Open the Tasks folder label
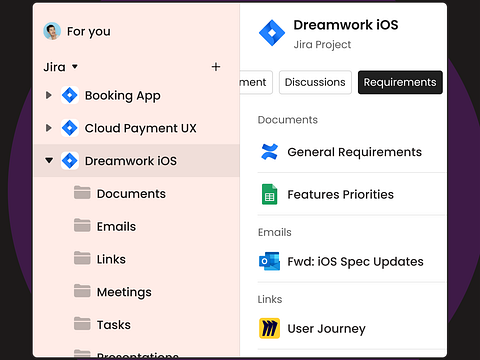Viewport: 480px width, 360px height. (114, 325)
